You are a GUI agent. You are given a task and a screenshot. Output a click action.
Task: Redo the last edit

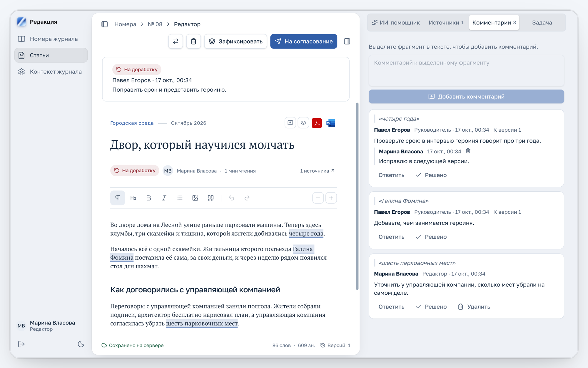click(x=247, y=198)
